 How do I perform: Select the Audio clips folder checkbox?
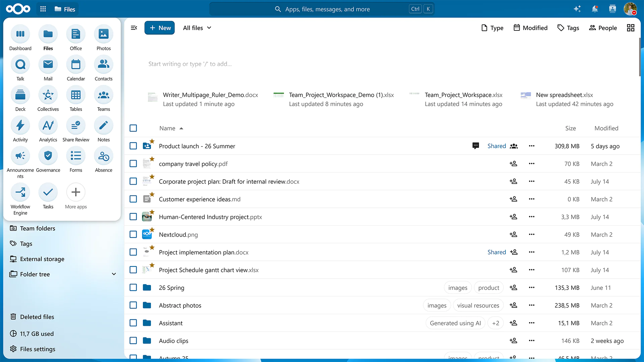click(133, 341)
